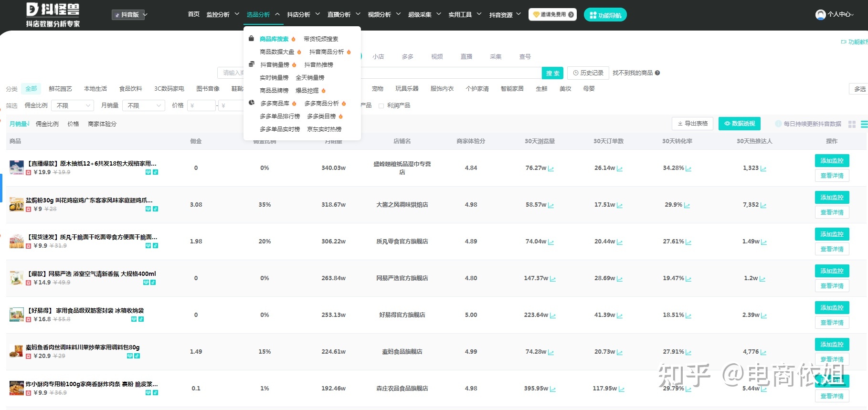Expand the 抖音版 version selector

[129, 15]
